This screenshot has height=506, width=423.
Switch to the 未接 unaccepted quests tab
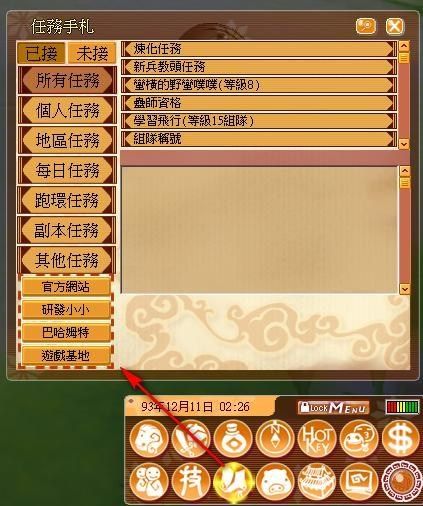(x=92, y=53)
